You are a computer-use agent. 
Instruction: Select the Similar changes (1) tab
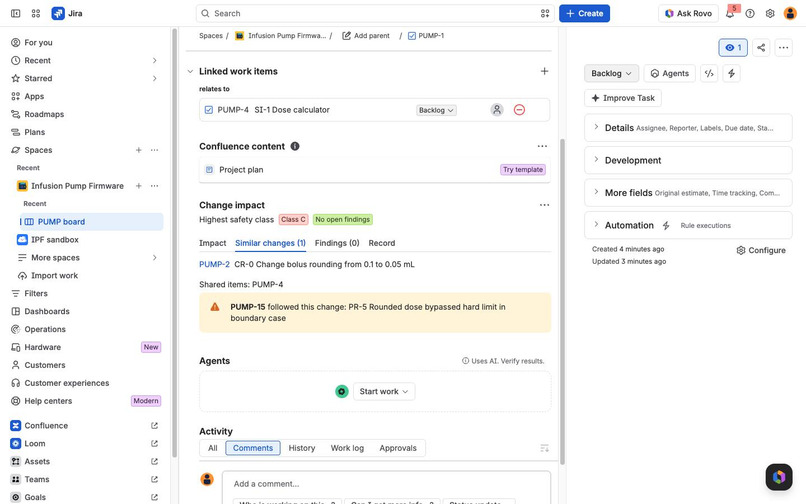point(270,243)
